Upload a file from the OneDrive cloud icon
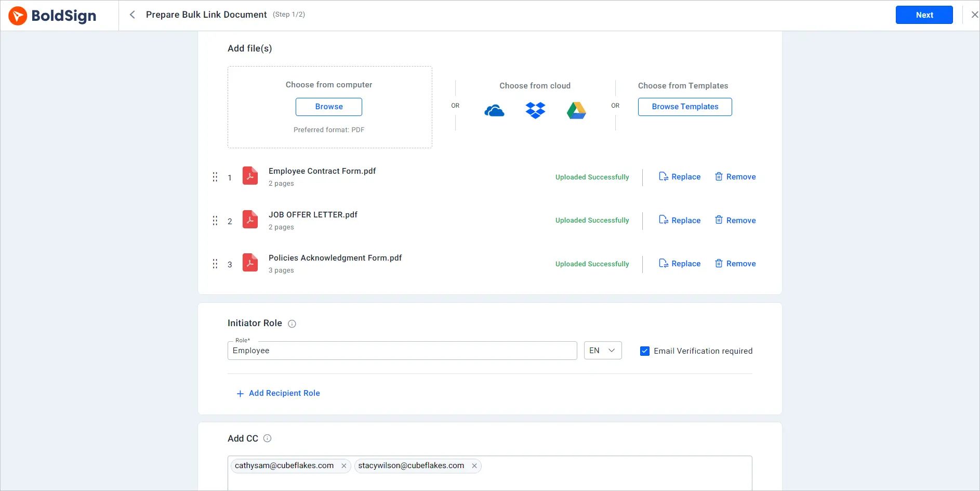This screenshot has width=980, height=491. coord(494,110)
